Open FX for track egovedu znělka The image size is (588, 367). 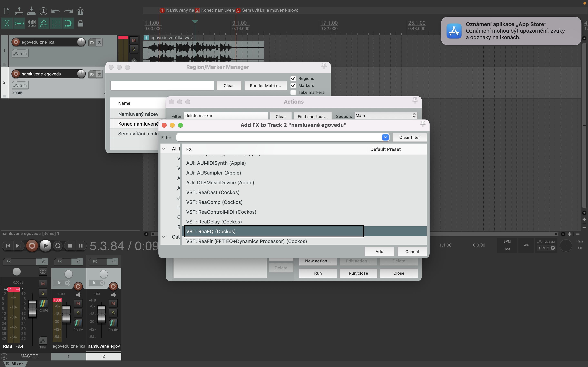(92, 42)
